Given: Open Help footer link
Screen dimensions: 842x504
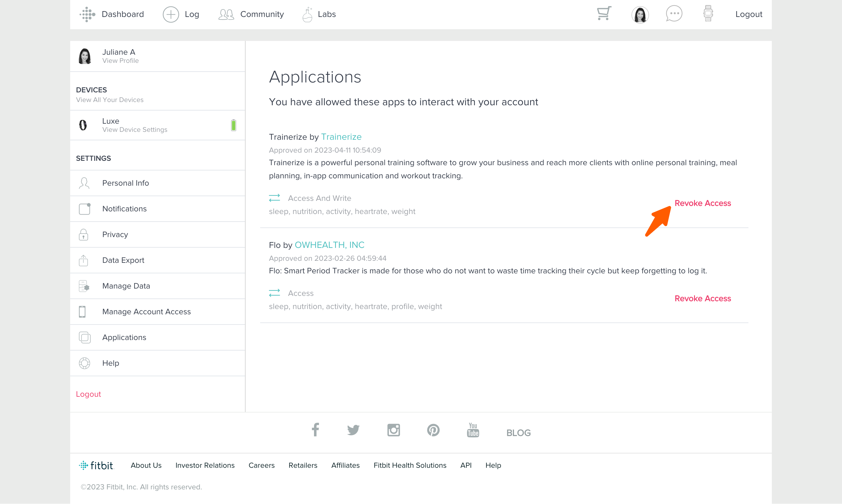Looking at the screenshot, I should coord(493,466).
